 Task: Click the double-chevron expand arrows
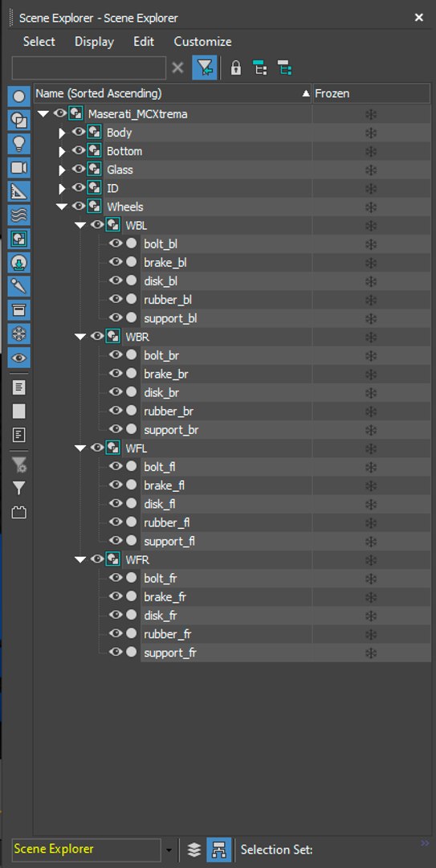[x=425, y=843]
